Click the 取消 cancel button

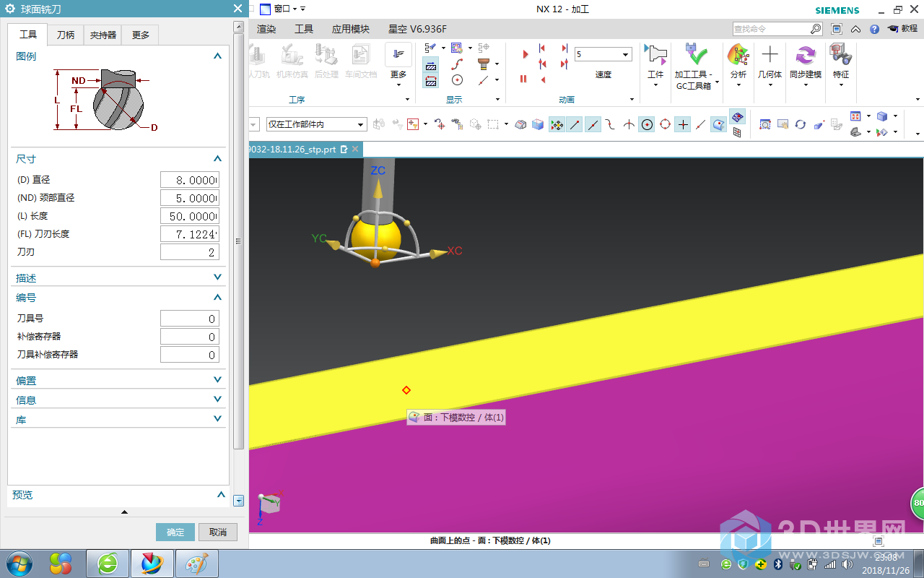tap(218, 532)
